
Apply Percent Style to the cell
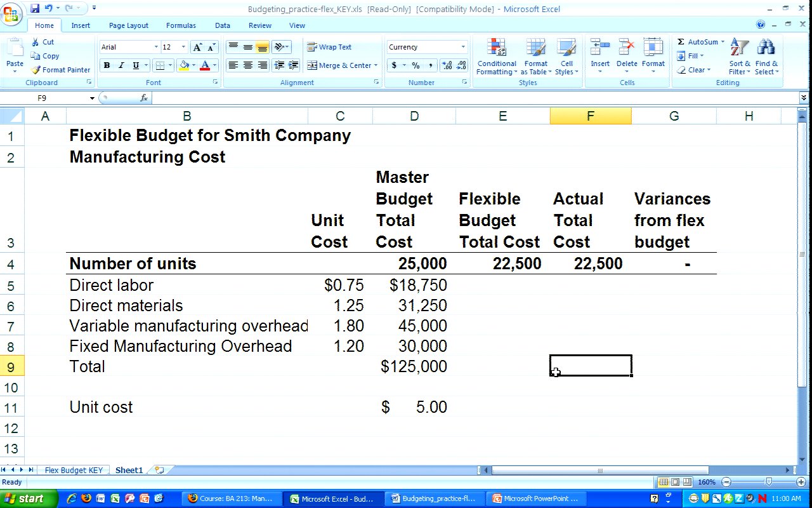416,65
